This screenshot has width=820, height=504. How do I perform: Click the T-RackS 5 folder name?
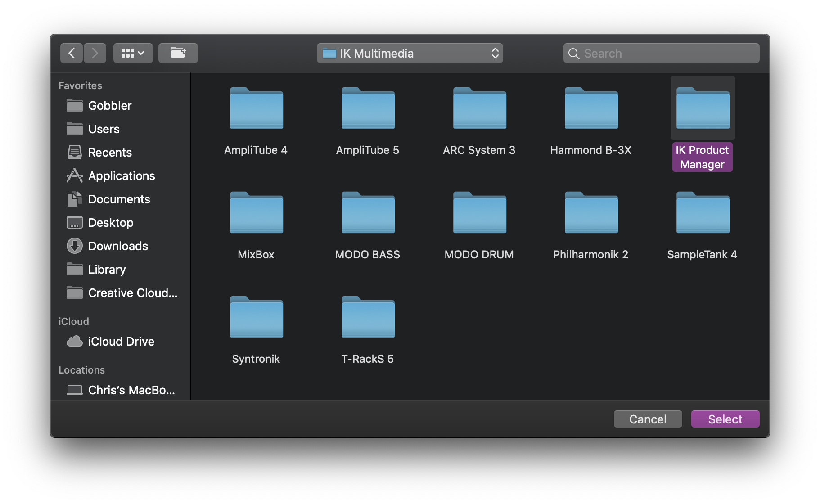(368, 359)
